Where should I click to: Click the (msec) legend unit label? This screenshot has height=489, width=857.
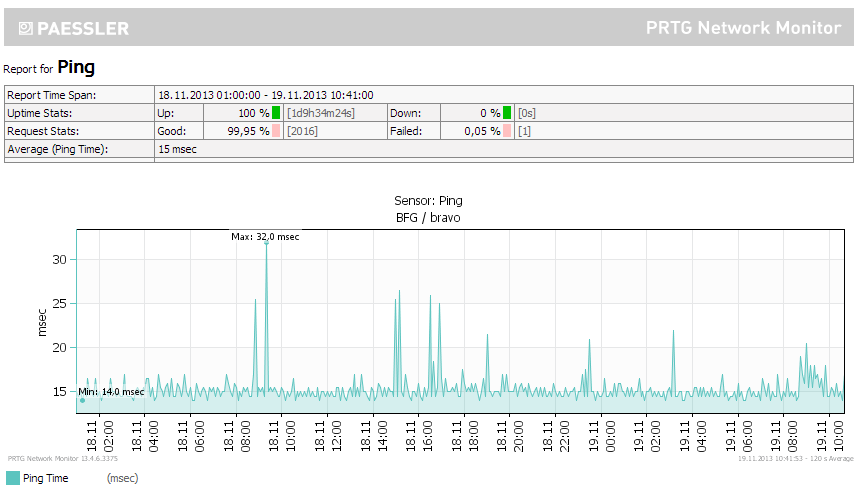coord(122,478)
